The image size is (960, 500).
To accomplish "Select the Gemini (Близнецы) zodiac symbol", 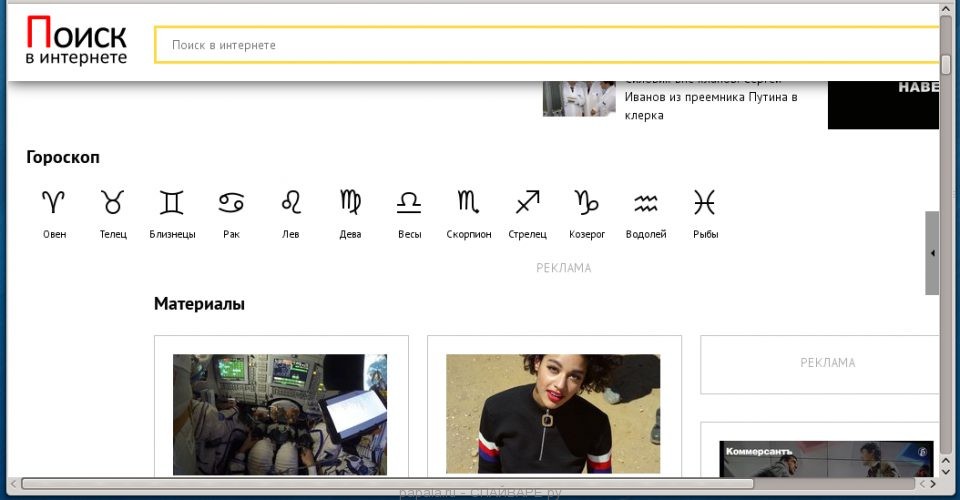I will pyautogui.click(x=172, y=203).
